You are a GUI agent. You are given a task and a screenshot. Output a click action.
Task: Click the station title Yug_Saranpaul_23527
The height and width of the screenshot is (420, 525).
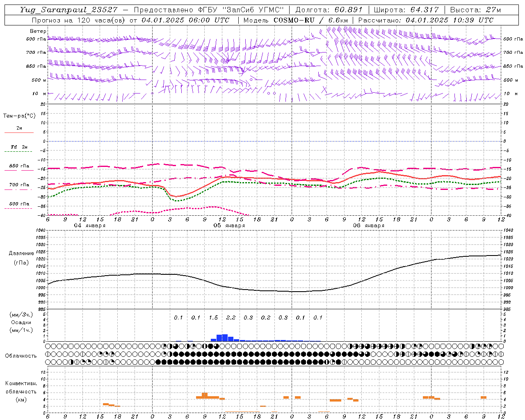click(68, 10)
